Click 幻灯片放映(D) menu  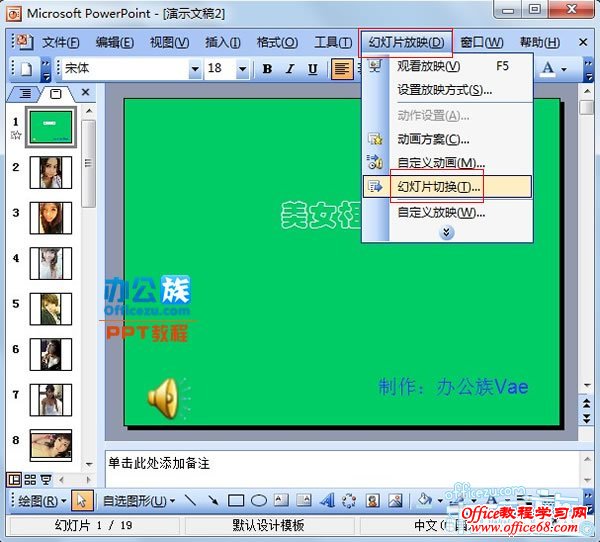406,42
